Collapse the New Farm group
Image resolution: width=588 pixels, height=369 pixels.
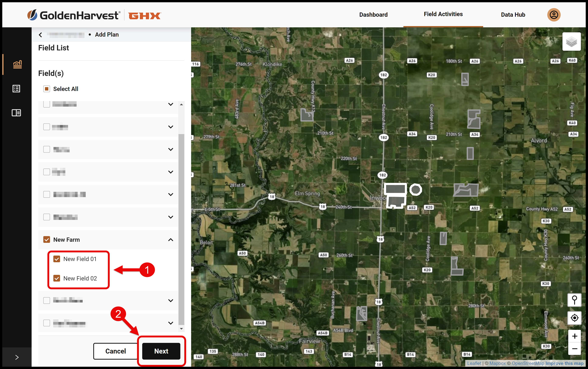tap(171, 240)
